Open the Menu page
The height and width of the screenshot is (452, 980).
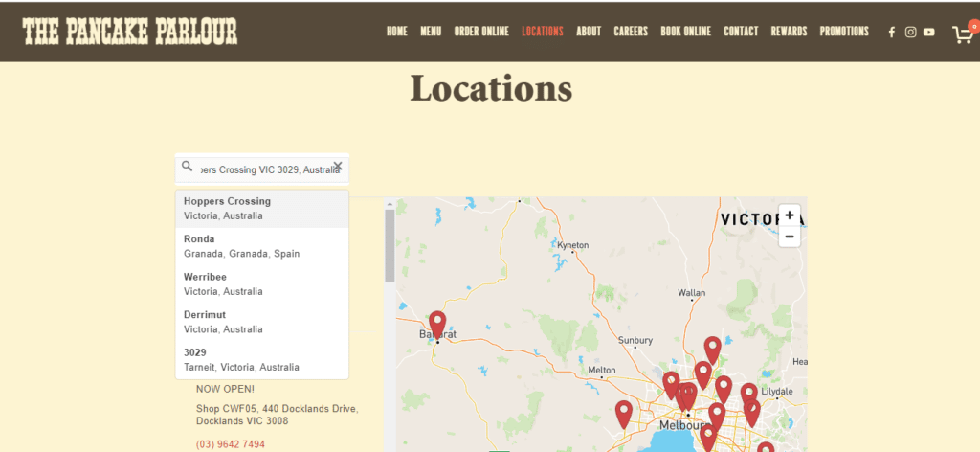431,32
